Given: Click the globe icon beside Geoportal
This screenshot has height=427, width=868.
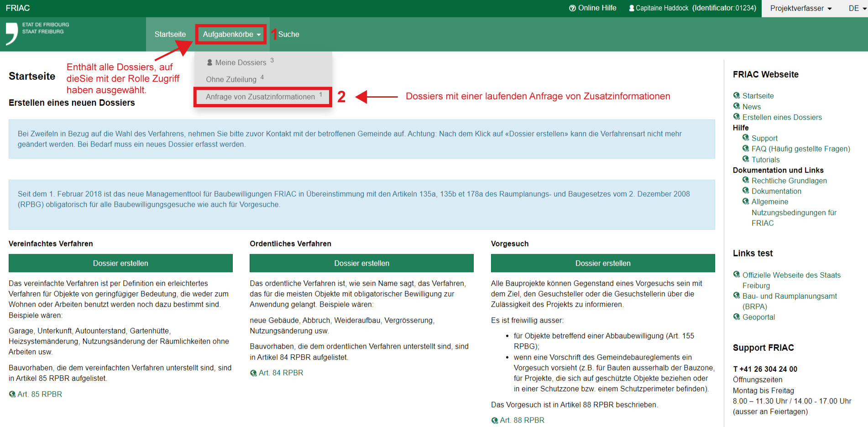Looking at the screenshot, I should (x=737, y=317).
